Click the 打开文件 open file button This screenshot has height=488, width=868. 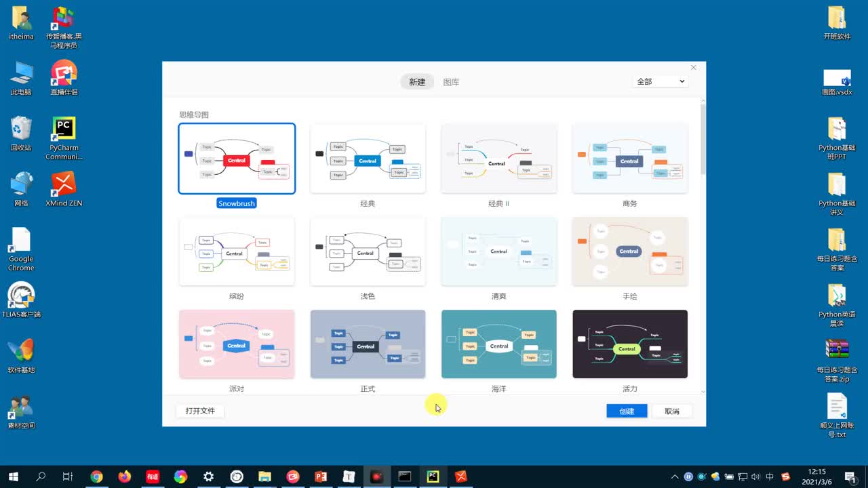click(200, 411)
